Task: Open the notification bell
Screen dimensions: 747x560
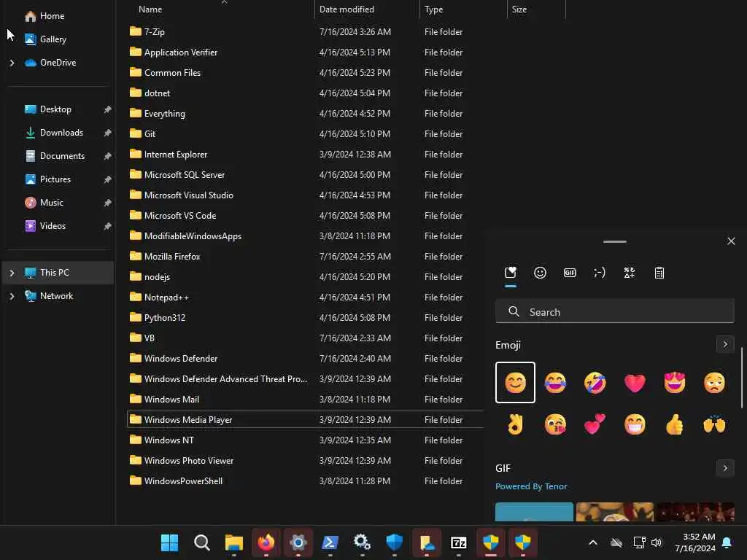Action: [x=727, y=542]
